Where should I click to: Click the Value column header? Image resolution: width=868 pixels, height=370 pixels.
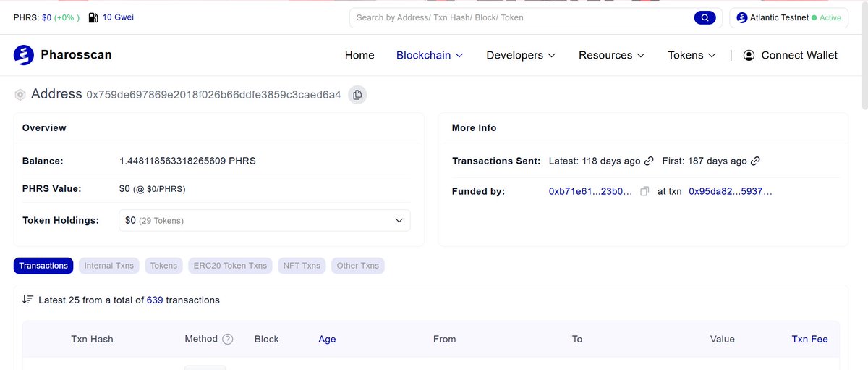(x=722, y=339)
